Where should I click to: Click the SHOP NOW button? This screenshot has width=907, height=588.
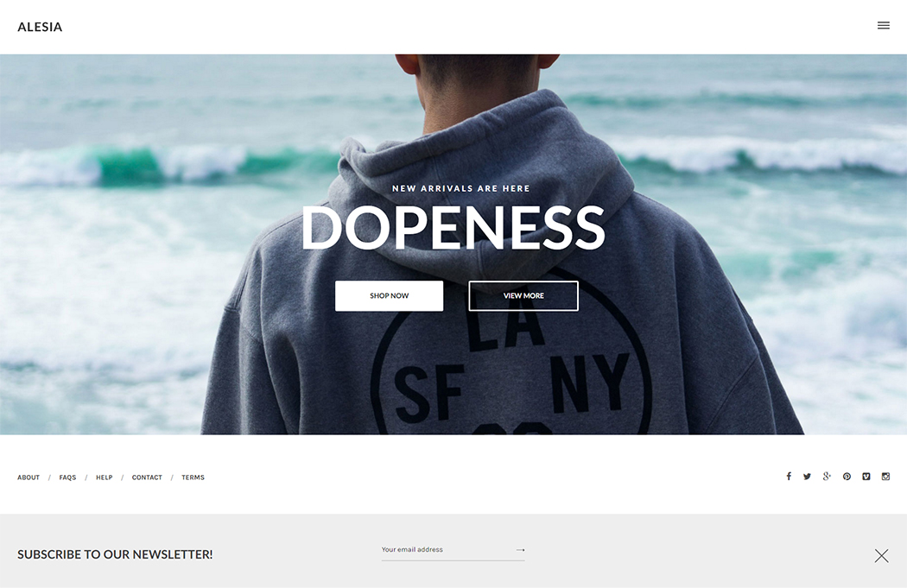coord(390,295)
